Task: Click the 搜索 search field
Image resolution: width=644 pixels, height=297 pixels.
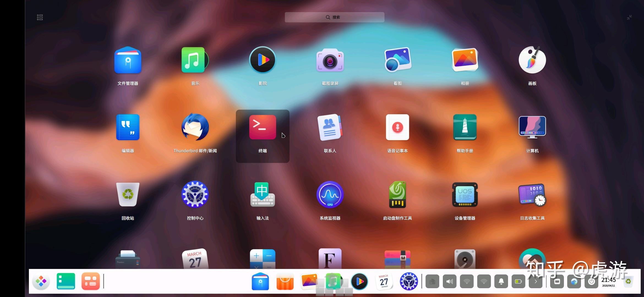Action: [334, 17]
